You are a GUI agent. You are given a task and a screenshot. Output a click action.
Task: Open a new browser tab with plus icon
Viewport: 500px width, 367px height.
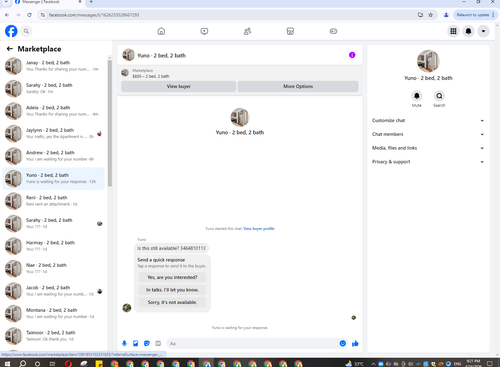pos(91,2)
